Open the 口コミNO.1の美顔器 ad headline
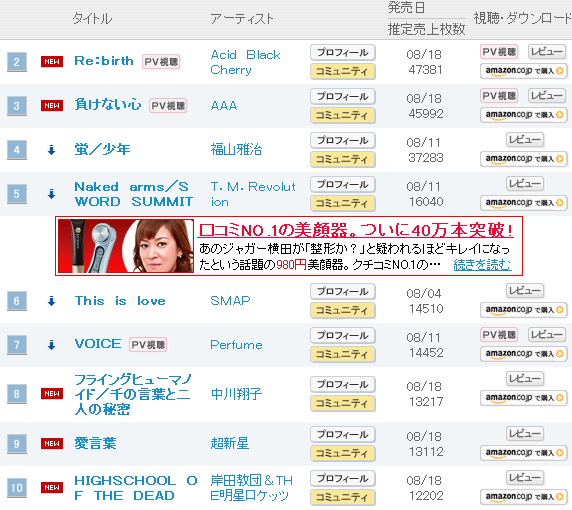572x510 pixels. (356, 230)
